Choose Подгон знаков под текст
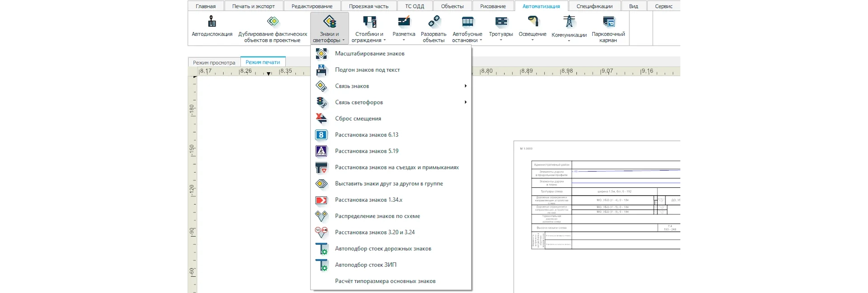 pyautogui.click(x=367, y=70)
